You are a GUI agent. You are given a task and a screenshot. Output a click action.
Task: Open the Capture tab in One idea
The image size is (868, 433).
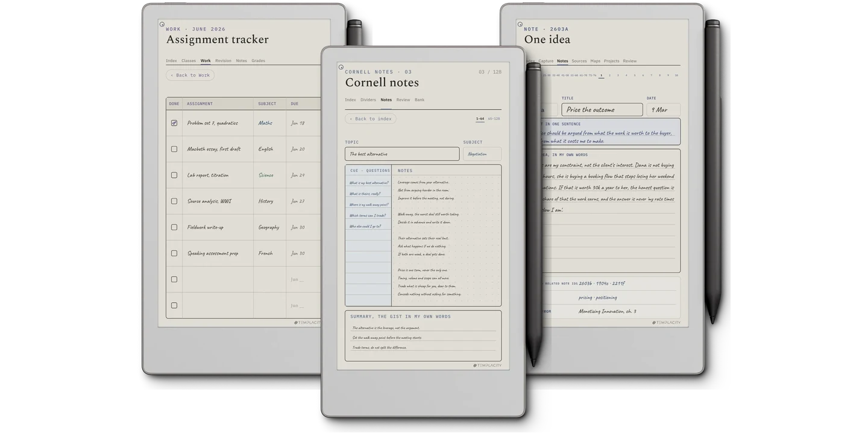coord(546,61)
